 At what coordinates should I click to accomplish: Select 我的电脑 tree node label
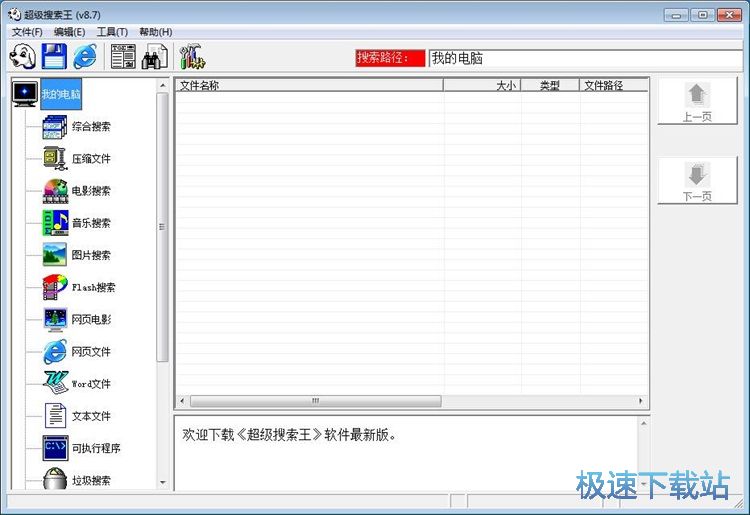[x=61, y=94]
